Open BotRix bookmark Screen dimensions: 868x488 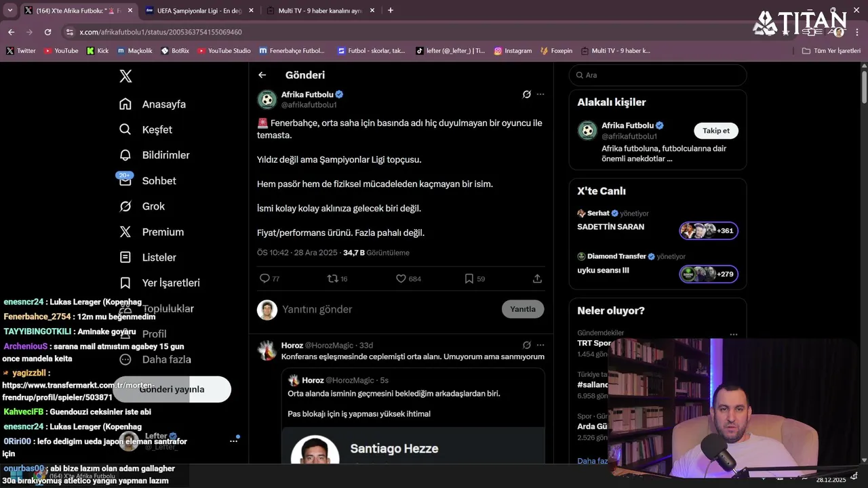[175, 51]
